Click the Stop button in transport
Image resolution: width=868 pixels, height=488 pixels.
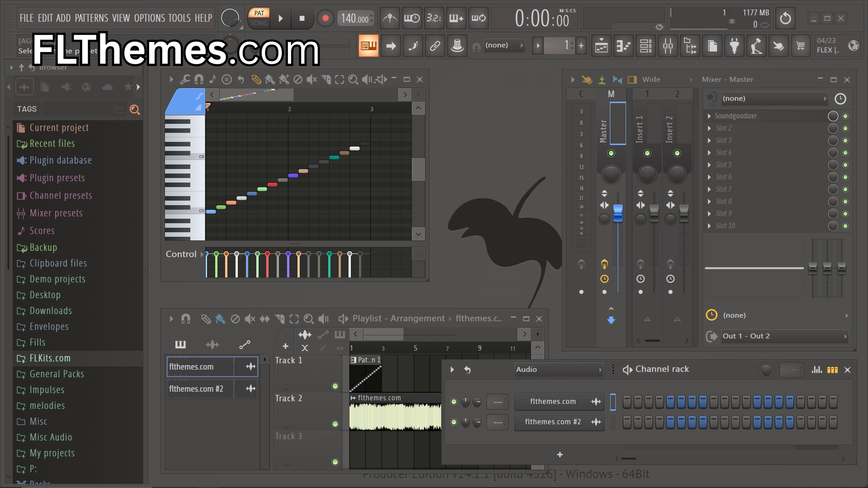(302, 19)
